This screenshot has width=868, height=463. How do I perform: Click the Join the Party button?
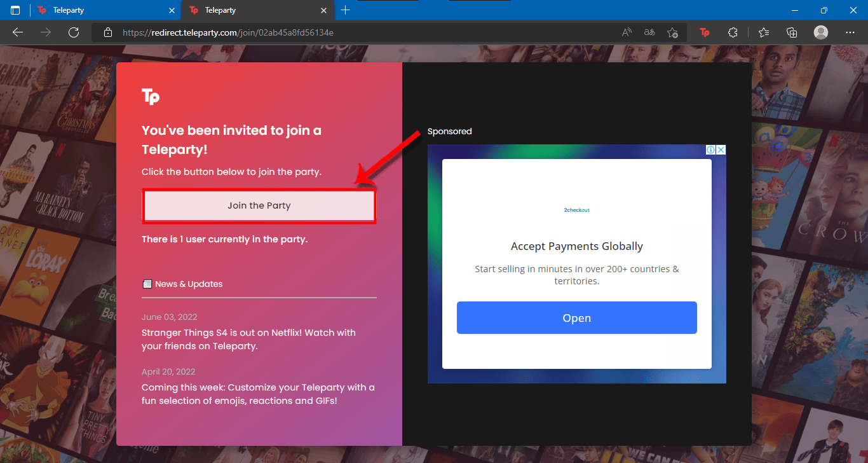coord(259,205)
